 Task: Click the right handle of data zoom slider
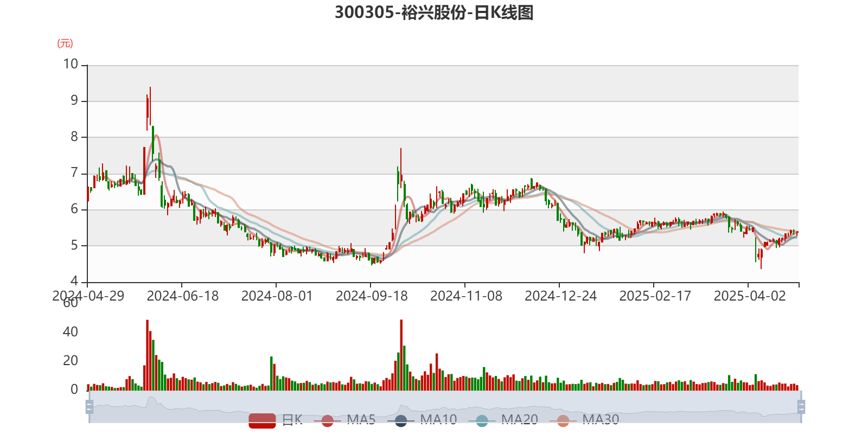click(801, 406)
